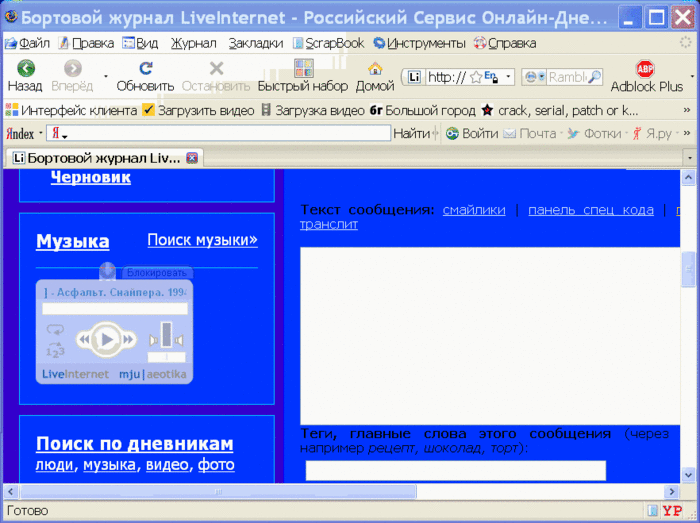
Task: Open the Журнал menu
Action: coord(193,43)
